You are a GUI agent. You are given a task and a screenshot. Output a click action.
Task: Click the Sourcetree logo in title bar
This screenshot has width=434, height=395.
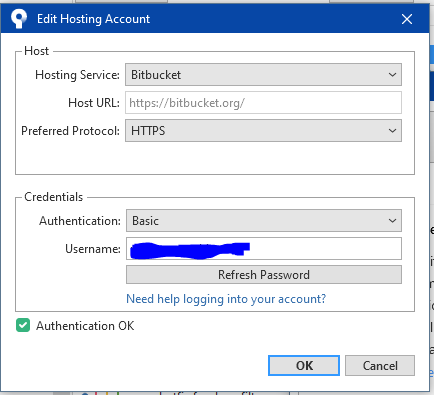click(x=19, y=18)
